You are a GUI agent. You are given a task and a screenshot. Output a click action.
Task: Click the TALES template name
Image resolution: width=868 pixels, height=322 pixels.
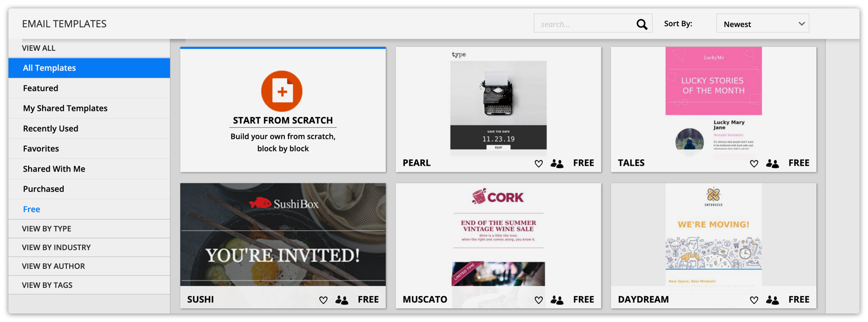point(631,163)
